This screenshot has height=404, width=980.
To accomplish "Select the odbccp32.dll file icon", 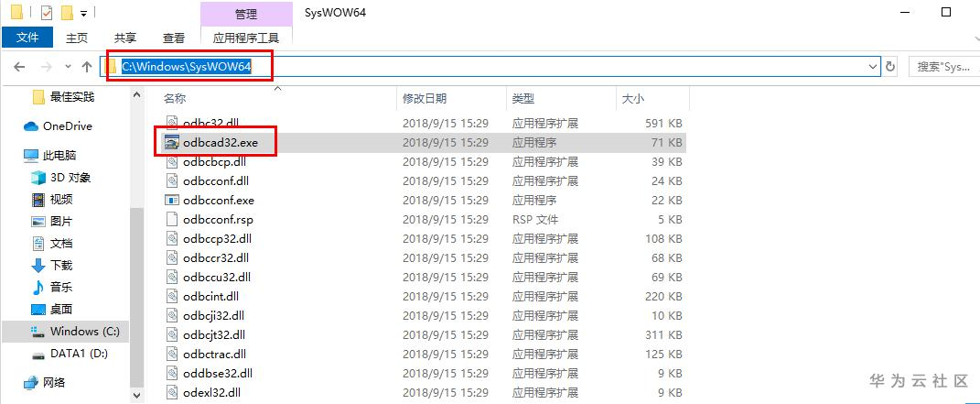I will tap(172, 238).
